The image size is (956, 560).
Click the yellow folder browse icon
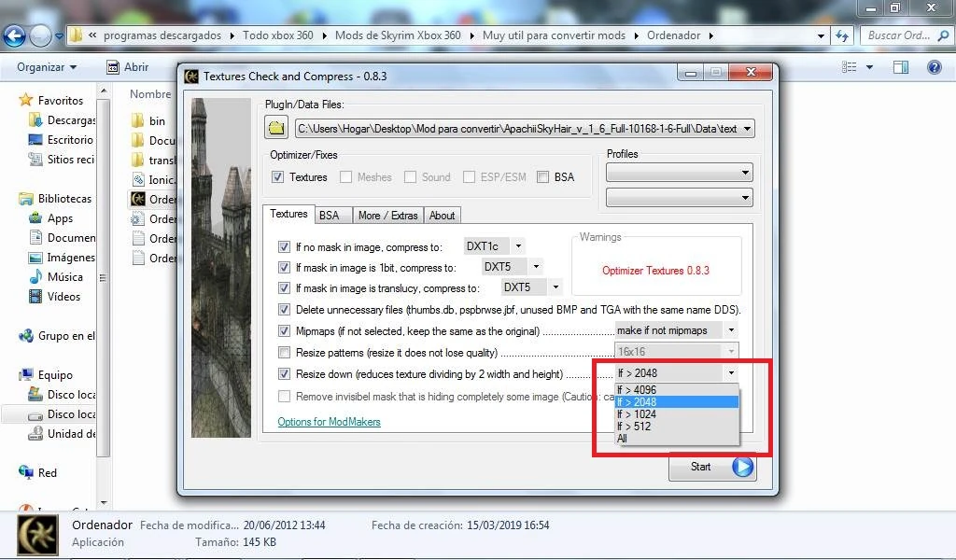tap(276, 127)
